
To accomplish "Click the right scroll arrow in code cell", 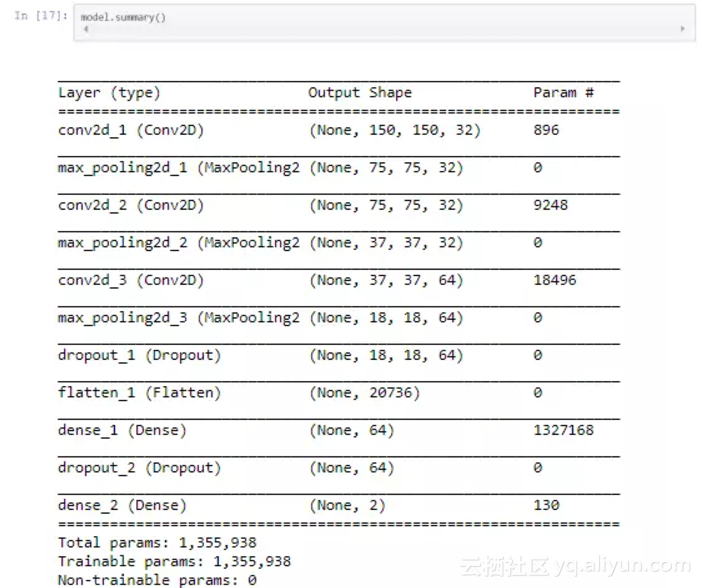I will 682,29.
